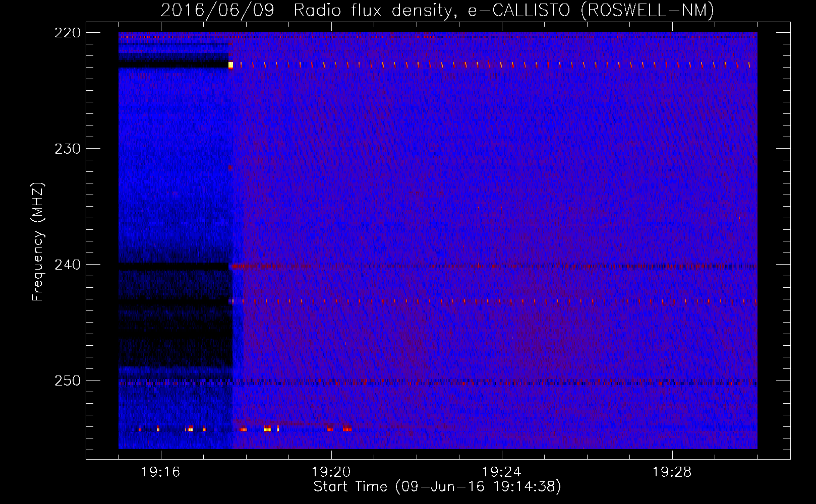Click the '220' frequency tick label
The image size is (816, 504).
(x=68, y=33)
